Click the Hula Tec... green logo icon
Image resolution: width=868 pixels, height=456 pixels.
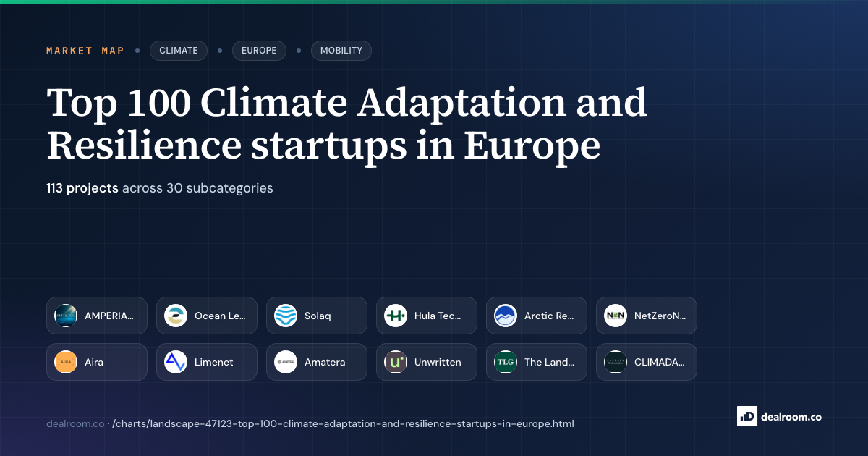tap(396, 316)
